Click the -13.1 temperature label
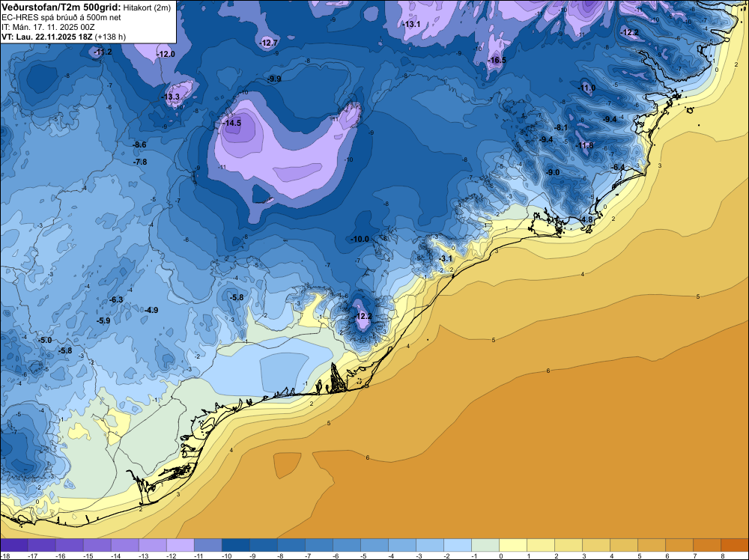Image resolution: width=749 pixels, height=560 pixels. click(410, 24)
